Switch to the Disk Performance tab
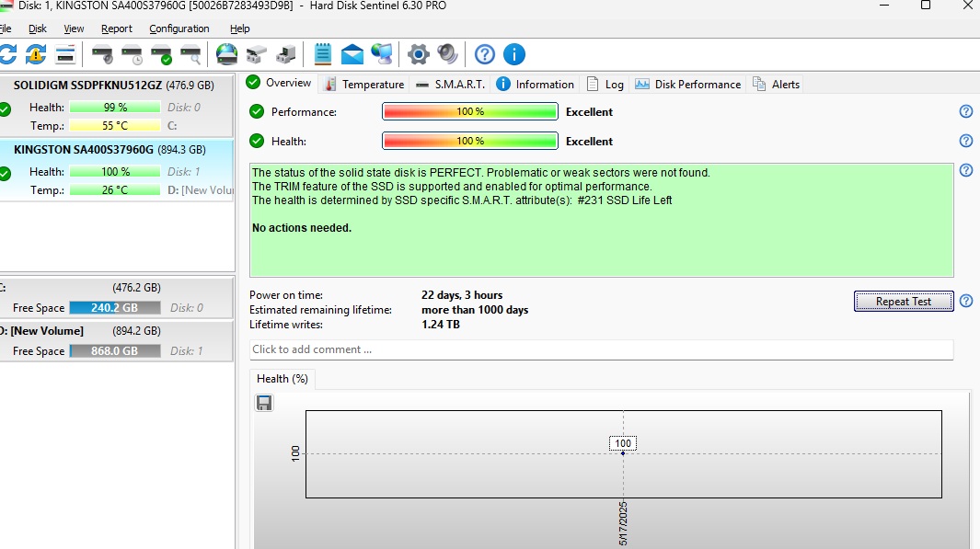Screen dimensions: 980x549 tap(688, 85)
